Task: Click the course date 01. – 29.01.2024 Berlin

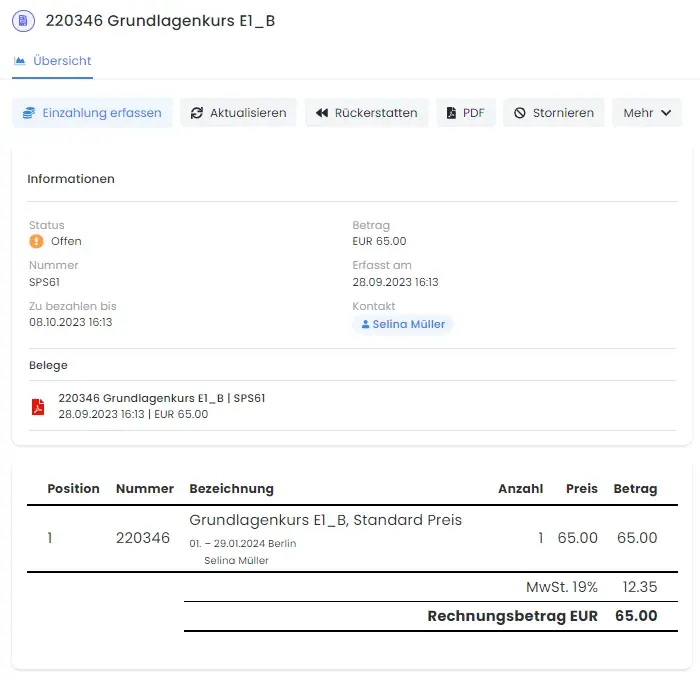Action: coord(243,543)
